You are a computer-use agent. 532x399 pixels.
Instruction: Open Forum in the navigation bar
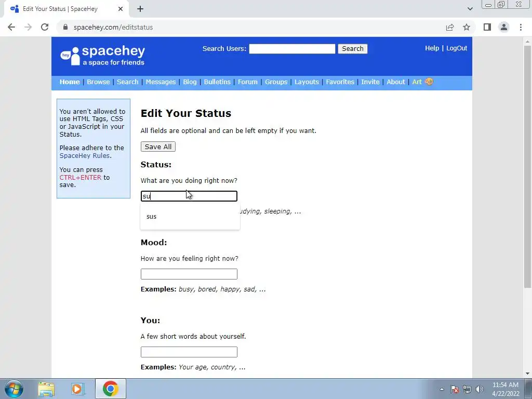pyautogui.click(x=247, y=82)
